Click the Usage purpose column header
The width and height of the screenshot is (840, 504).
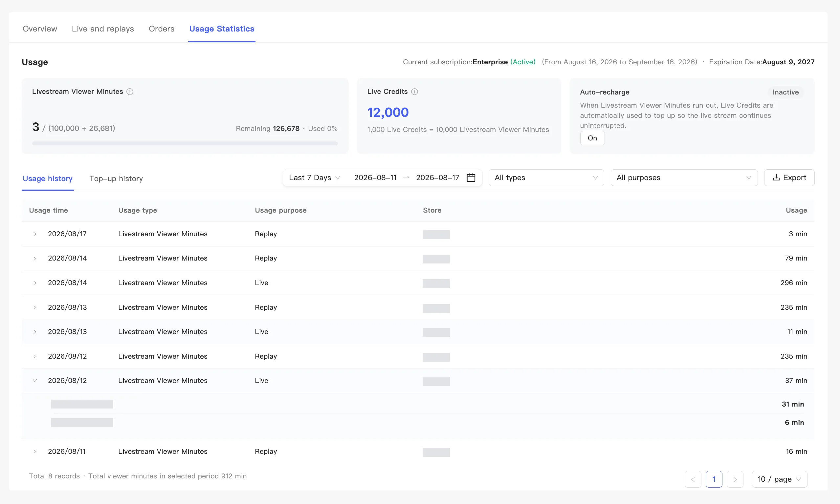(x=281, y=210)
